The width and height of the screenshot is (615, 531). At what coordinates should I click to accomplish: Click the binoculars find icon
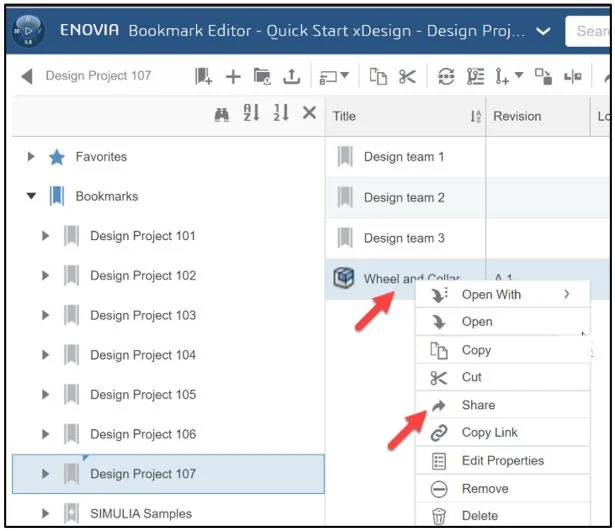point(222,115)
